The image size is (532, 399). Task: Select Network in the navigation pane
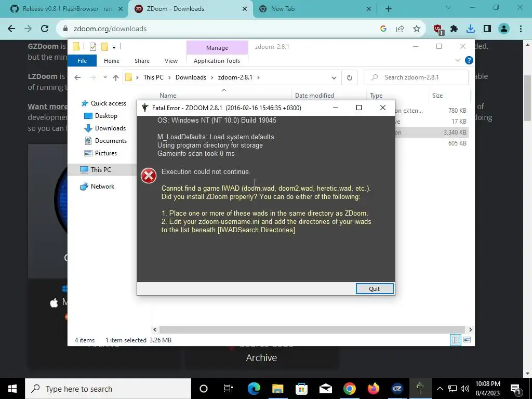click(x=102, y=187)
